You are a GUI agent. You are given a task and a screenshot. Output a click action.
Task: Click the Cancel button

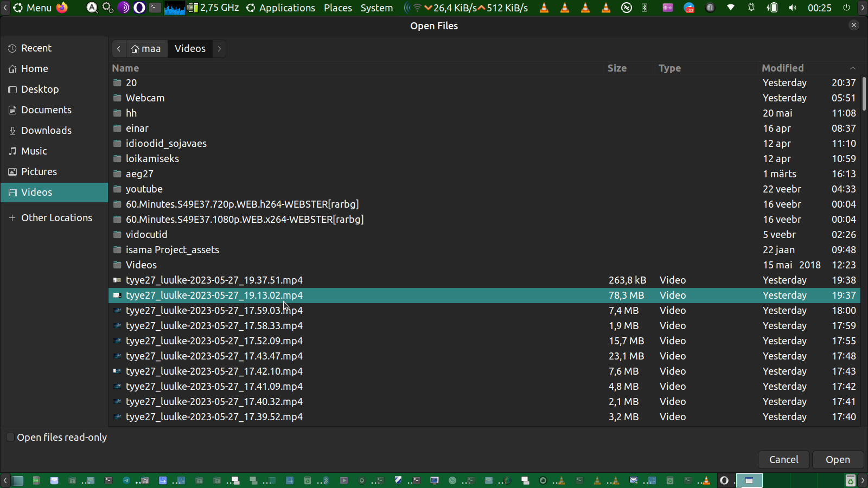(x=783, y=460)
